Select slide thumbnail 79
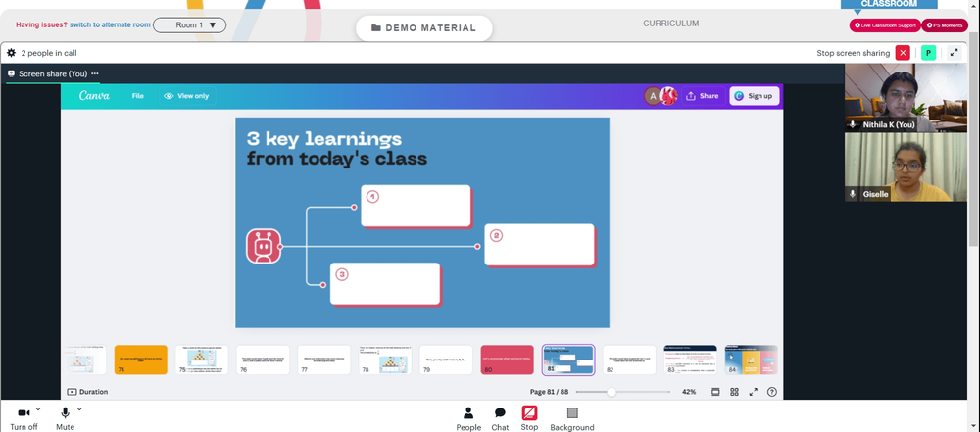This screenshot has height=432, width=980. [446, 360]
